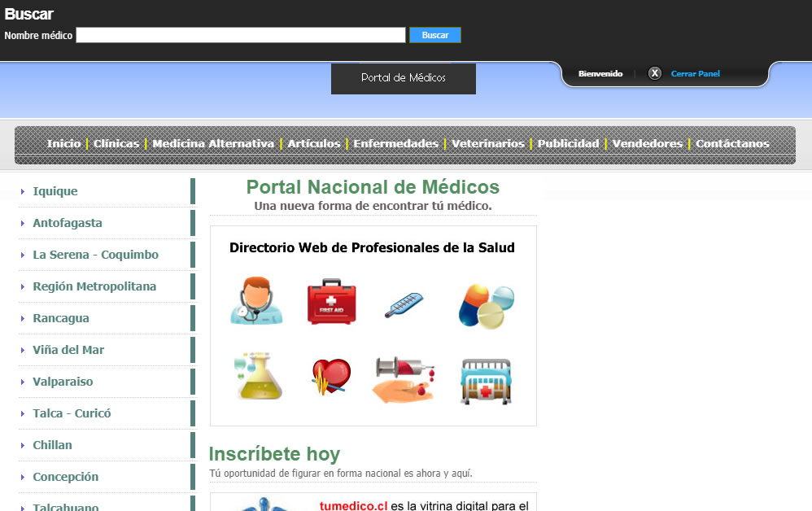Click the Nombre médico search field
Viewport: 812px width, 511px height.
(x=240, y=35)
